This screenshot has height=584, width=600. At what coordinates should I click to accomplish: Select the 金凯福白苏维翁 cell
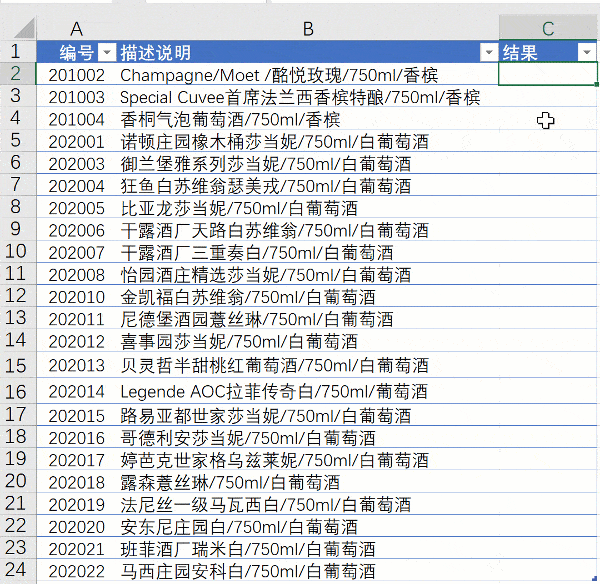coord(308,296)
